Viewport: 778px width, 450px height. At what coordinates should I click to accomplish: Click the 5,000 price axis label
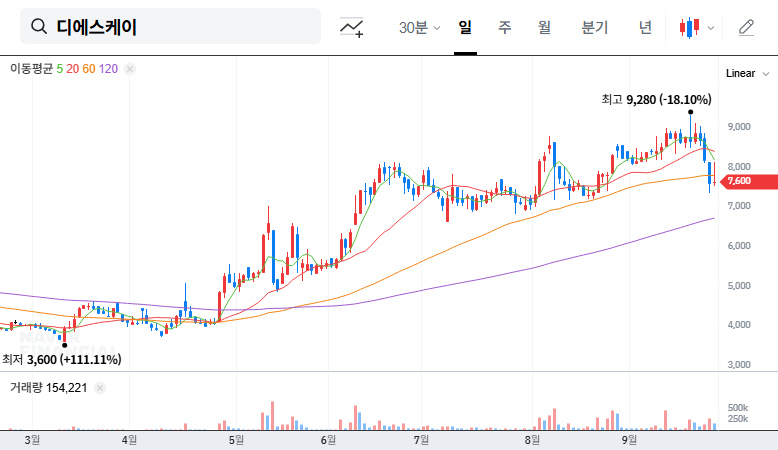click(739, 286)
